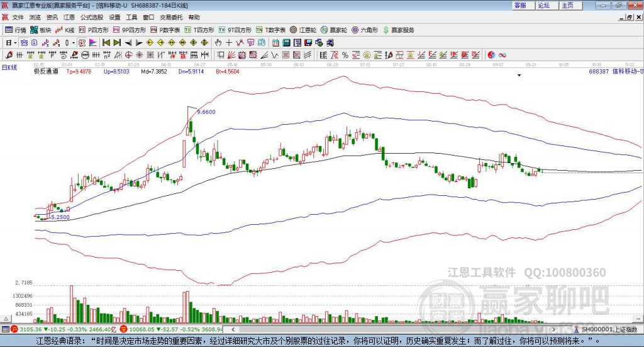Click the 9.6600 high price label
644x347 pixels.
click(x=206, y=112)
